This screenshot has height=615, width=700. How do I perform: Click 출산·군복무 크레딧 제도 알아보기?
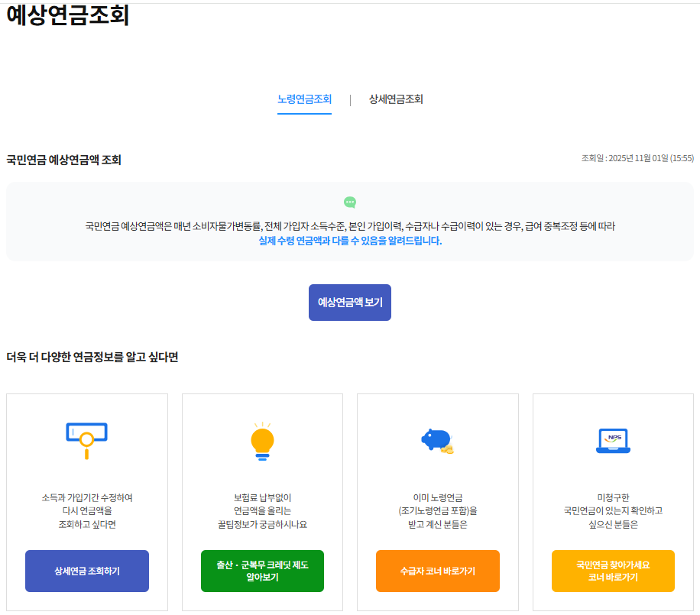[262, 570]
